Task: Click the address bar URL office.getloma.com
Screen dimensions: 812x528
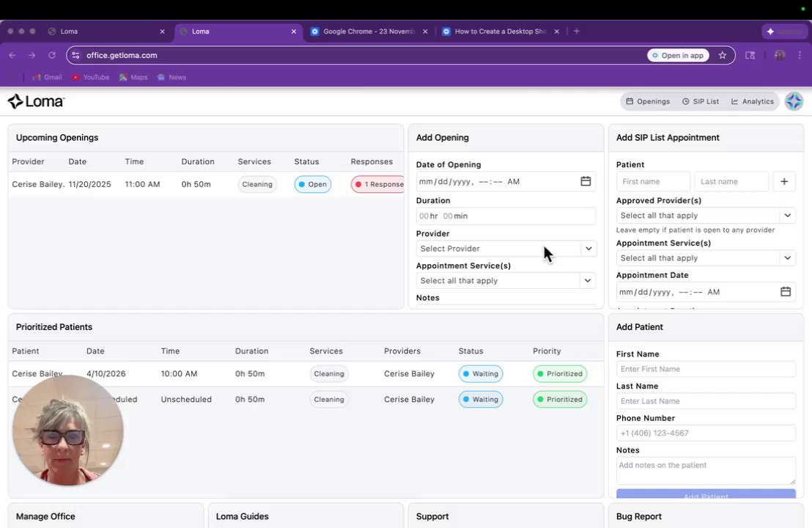Action: [x=122, y=56]
